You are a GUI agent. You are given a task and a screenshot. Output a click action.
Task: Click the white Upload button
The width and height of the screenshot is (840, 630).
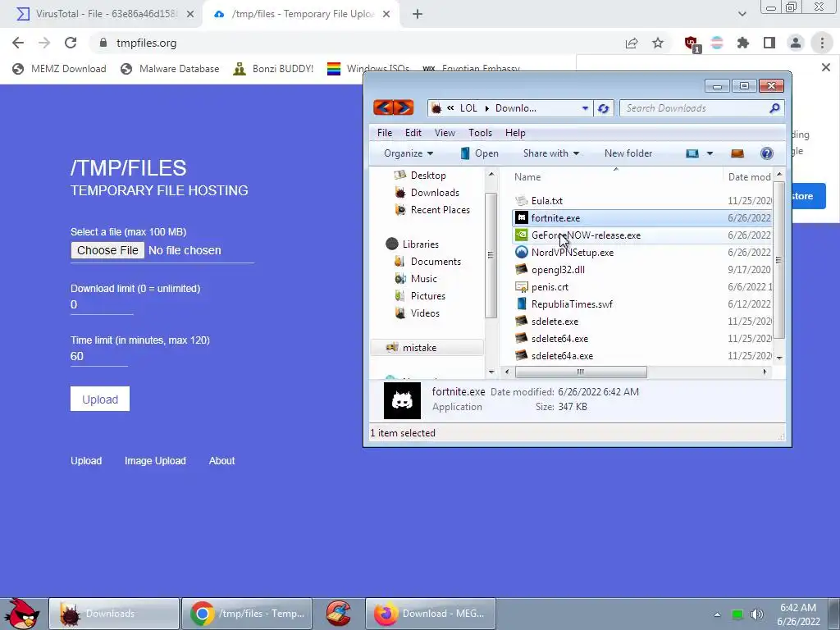[x=99, y=399]
